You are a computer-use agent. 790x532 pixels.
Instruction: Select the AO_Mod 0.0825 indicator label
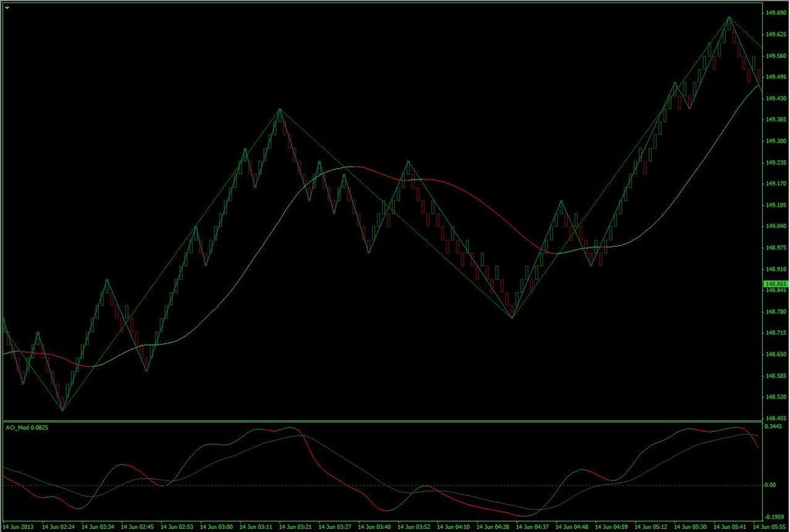coord(27,427)
